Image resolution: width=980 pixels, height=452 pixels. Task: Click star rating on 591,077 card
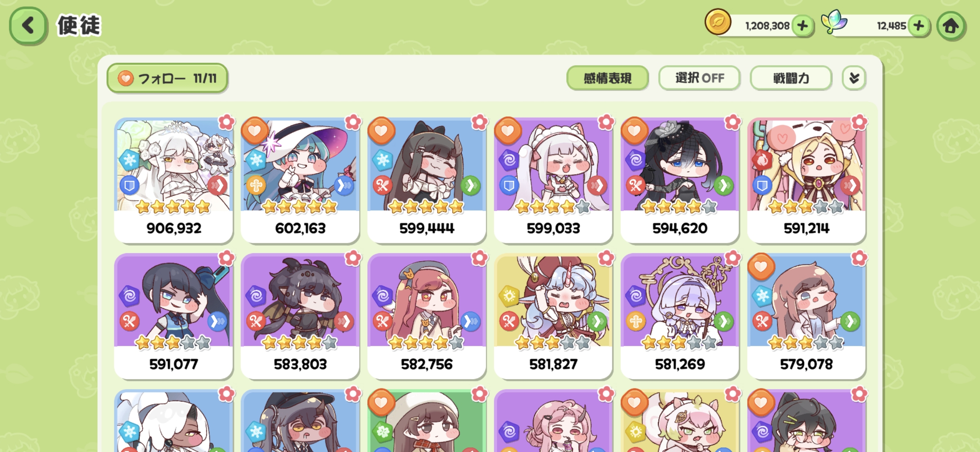point(173,343)
